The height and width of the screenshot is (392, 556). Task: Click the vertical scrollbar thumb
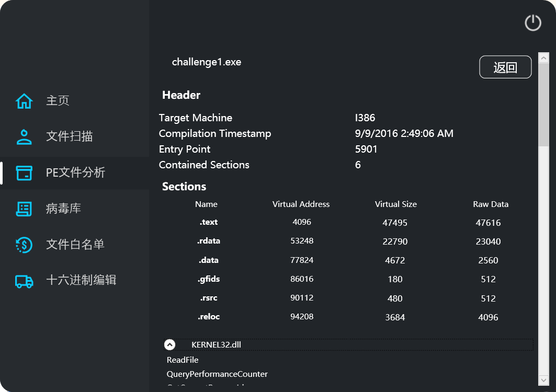(x=544, y=105)
